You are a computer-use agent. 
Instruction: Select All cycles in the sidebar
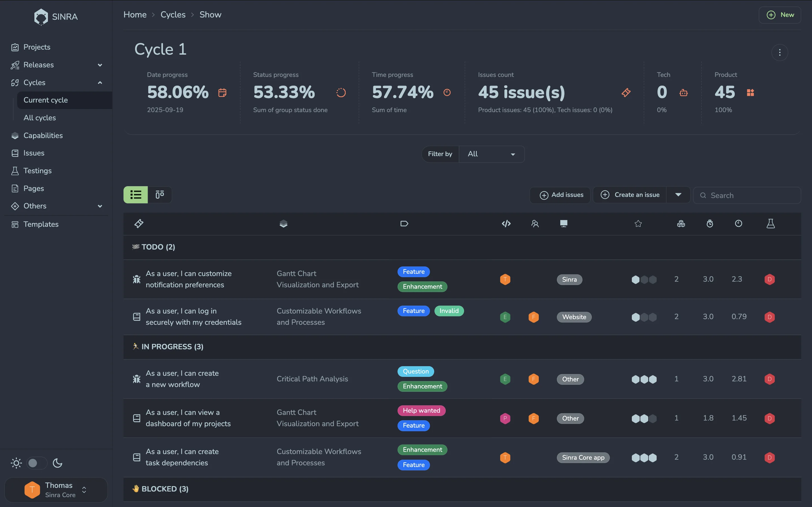click(x=39, y=118)
